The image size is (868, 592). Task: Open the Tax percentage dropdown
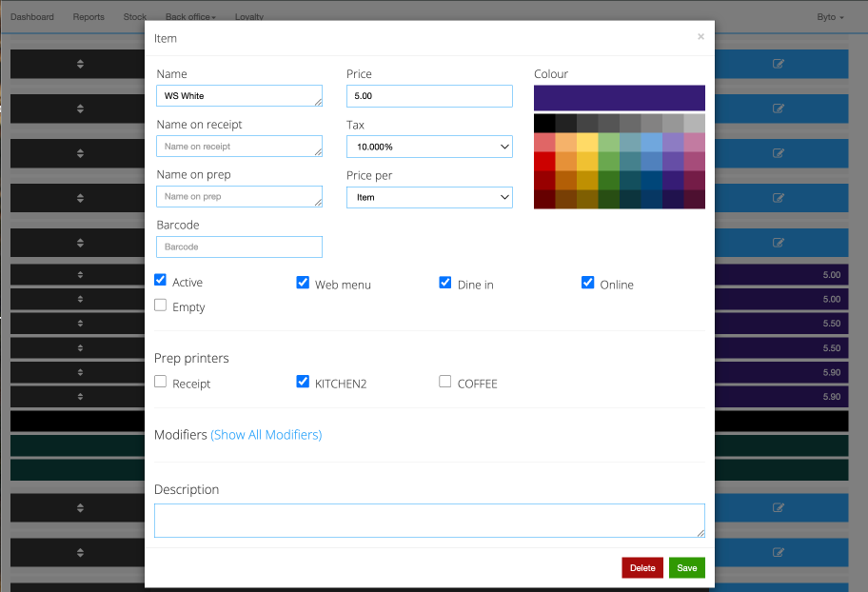pyautogui.click(x=429, y=148)
